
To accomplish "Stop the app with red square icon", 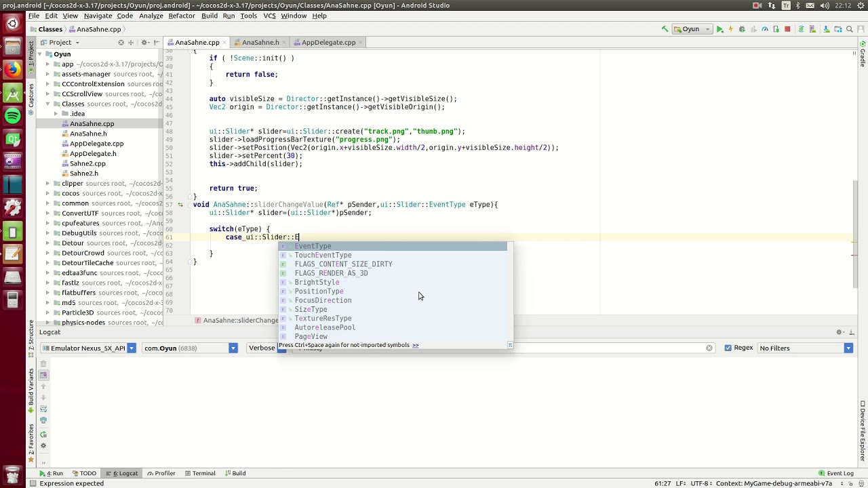I will tap(787, 29).
